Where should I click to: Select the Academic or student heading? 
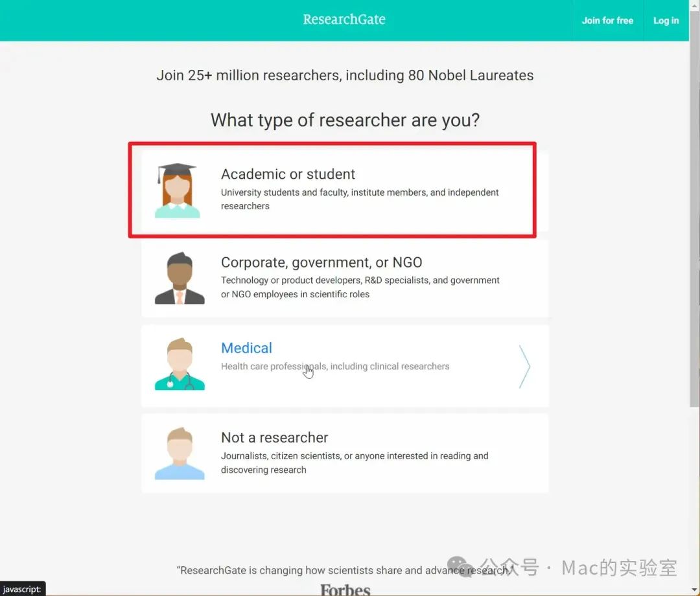click(288, 174)
